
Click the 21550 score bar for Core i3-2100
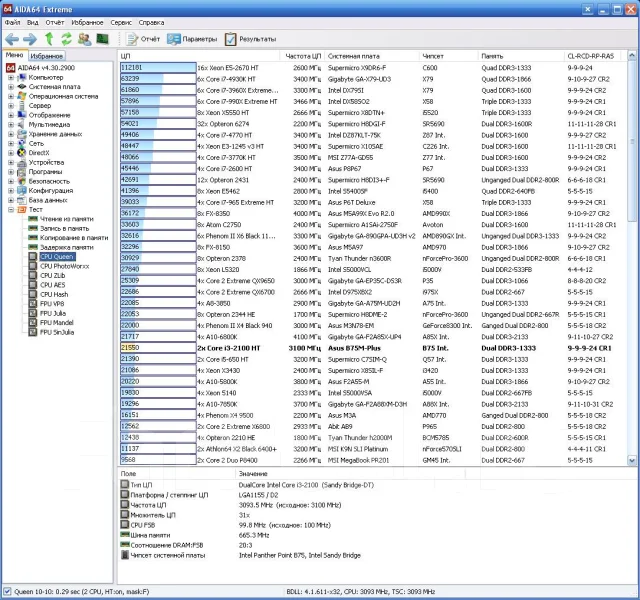[x=158, y=348]
